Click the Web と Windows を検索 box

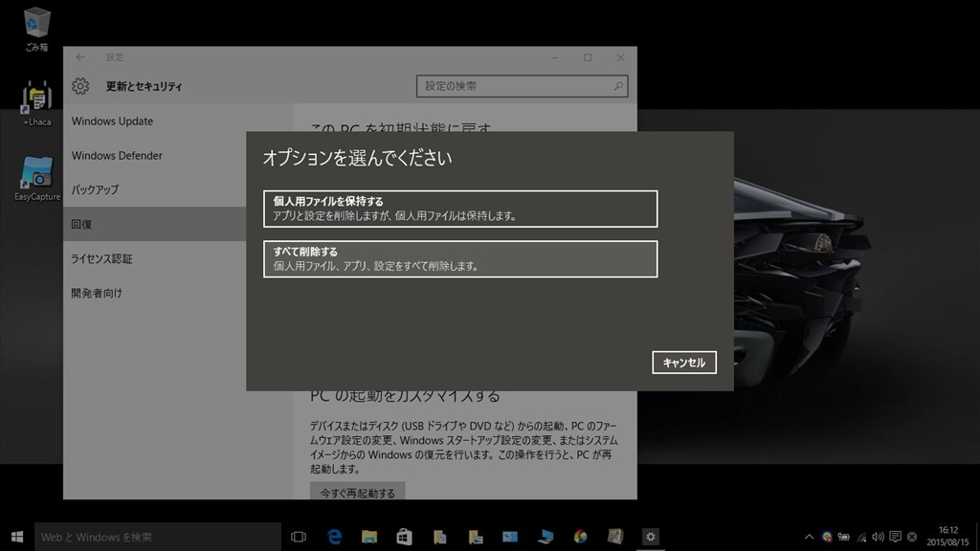pyautogui.click(x=158, y=537)
